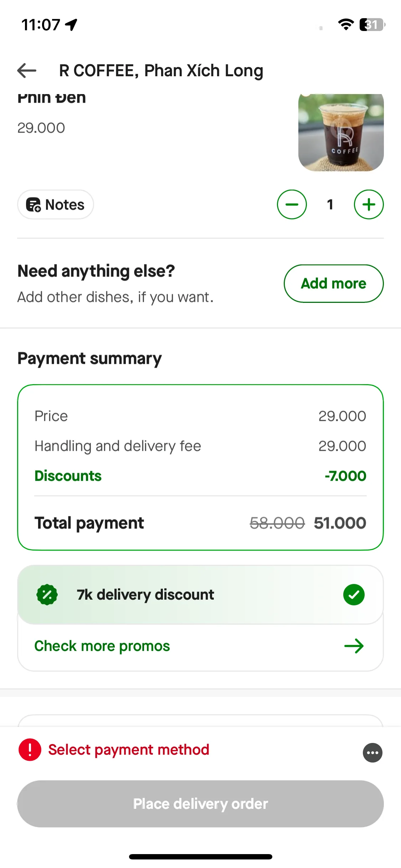This screenshot has width=401, height=868.
Task: Select the 7k delivery discount promo row
Action: click(x=200, y=595)
